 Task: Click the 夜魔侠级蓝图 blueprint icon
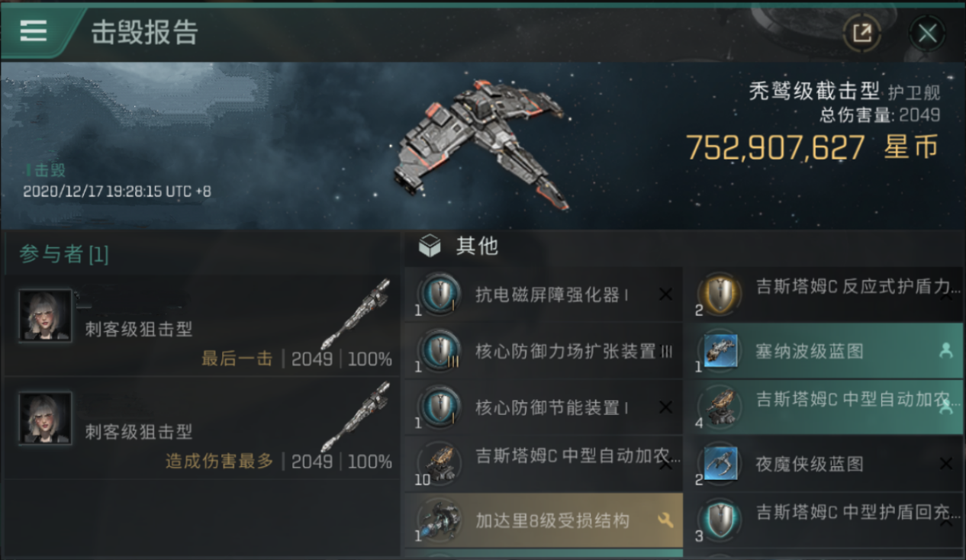(720, 463)
